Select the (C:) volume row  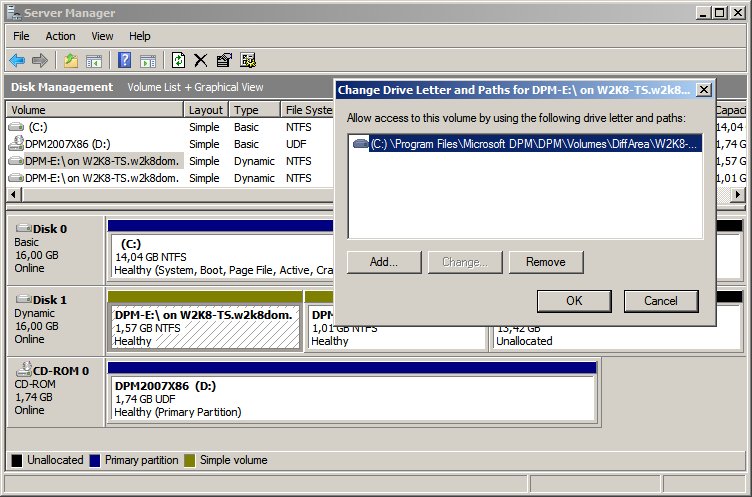170,127
